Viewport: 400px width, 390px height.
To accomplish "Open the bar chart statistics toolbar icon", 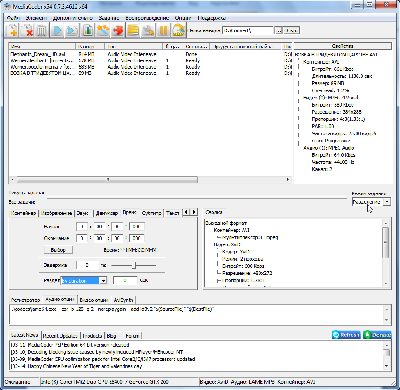I will [x=87, y=31].
